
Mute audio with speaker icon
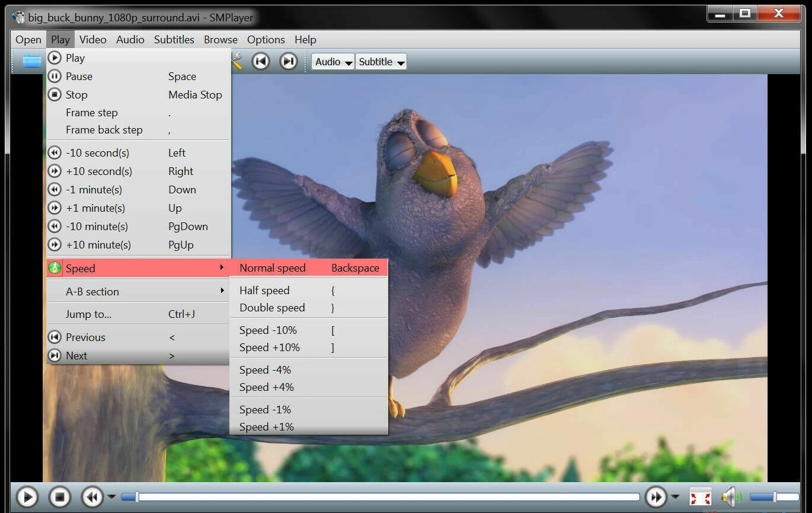pyautogui.click(x=731, y=497)
